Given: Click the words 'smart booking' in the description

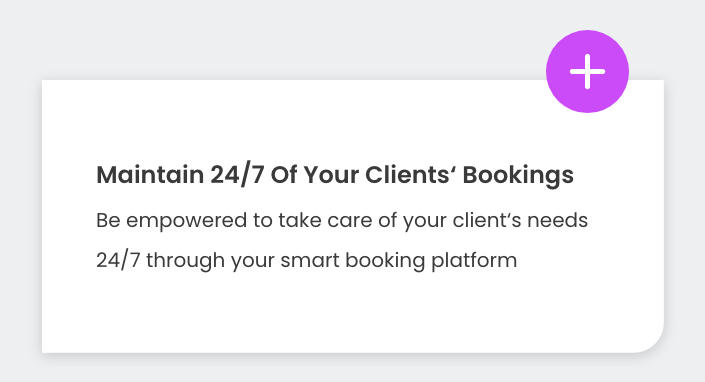Looking at the screenshot, I should [352, 261].
